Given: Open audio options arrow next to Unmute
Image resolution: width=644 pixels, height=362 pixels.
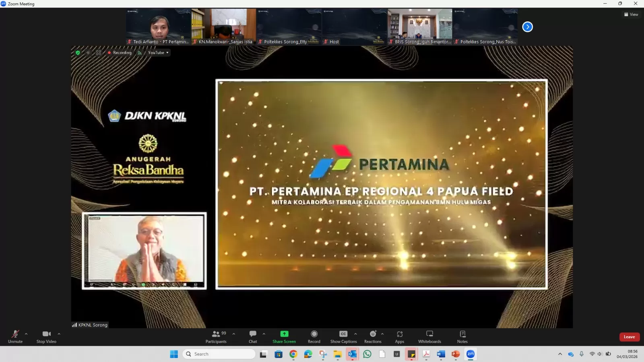Looking at the screenshot, I should tap(26, 334).
